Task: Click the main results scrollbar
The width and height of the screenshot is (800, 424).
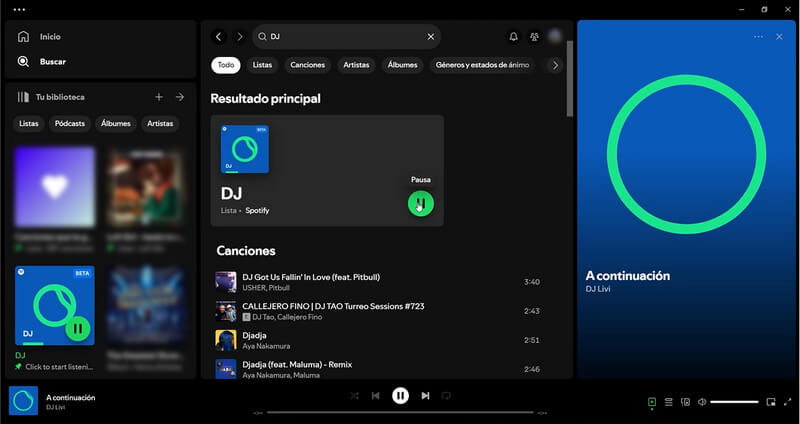Action: coord(570,79)
